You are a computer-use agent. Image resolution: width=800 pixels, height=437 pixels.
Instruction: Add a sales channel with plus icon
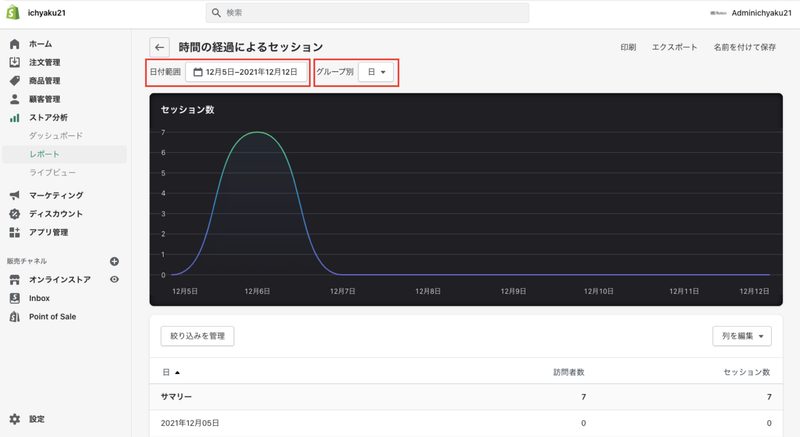tap(114, 261)
